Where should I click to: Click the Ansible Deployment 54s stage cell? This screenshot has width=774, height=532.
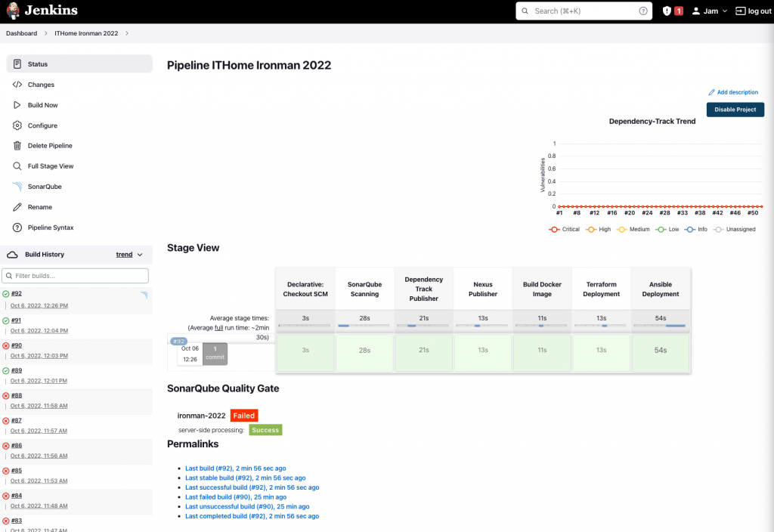(x=661, y=353)
